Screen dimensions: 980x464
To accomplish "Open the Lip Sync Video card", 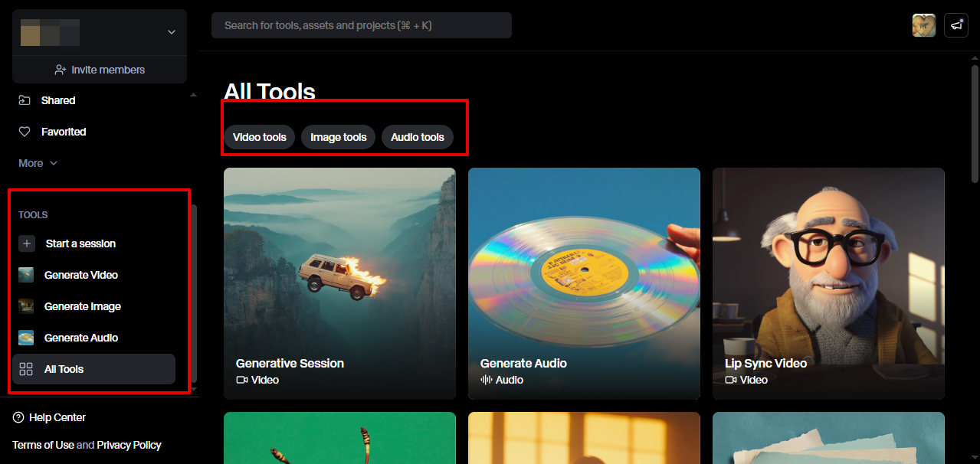I will (x=828, y=283).
